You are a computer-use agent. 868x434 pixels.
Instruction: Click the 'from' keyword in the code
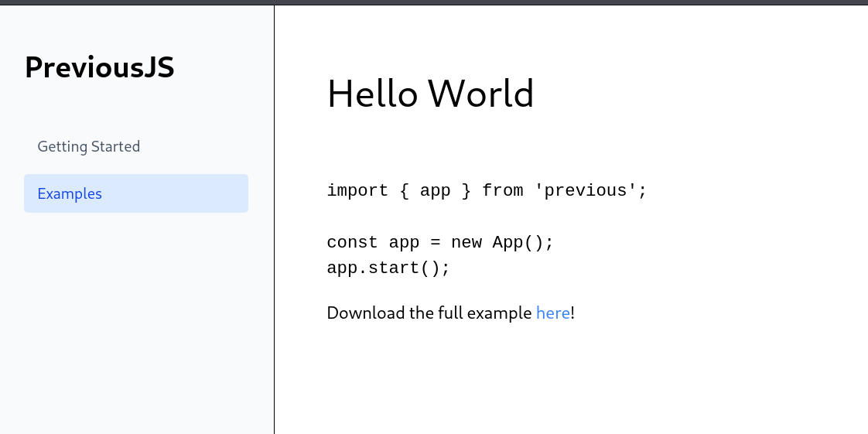point(502,191)
